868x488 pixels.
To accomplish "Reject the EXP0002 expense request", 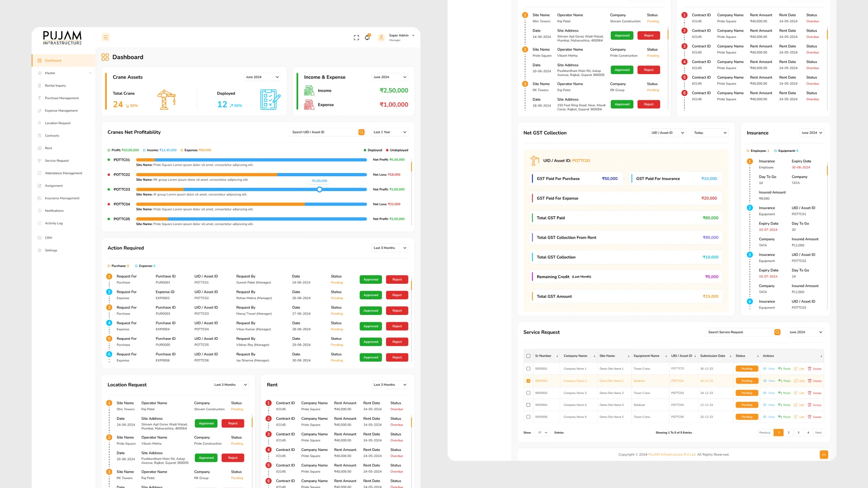I will click(397, 296).
